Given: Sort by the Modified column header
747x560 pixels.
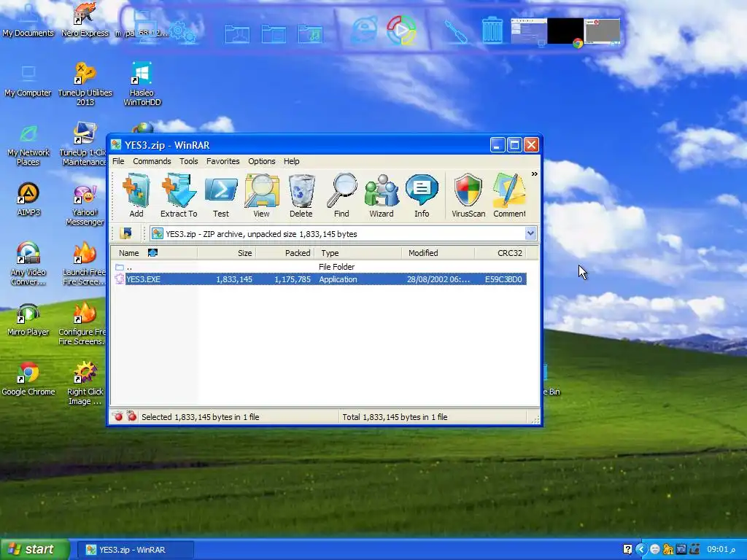Looking at the screenshot, I should coord(438,253).
